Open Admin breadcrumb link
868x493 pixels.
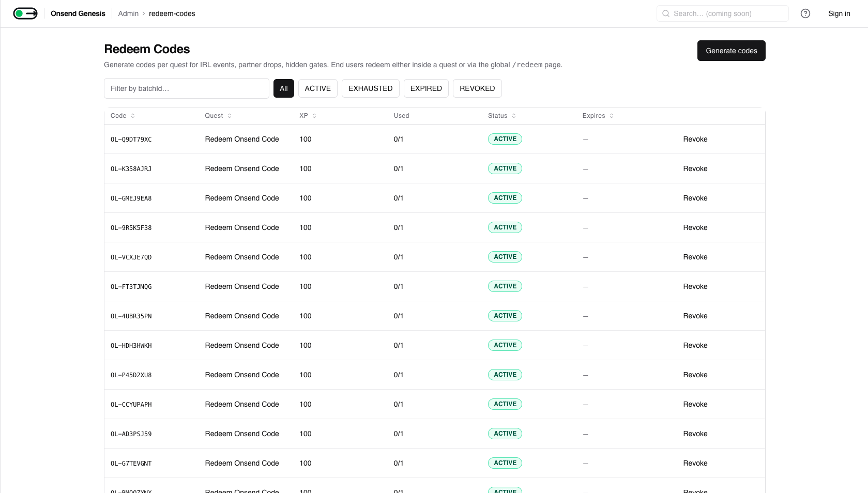128,13
